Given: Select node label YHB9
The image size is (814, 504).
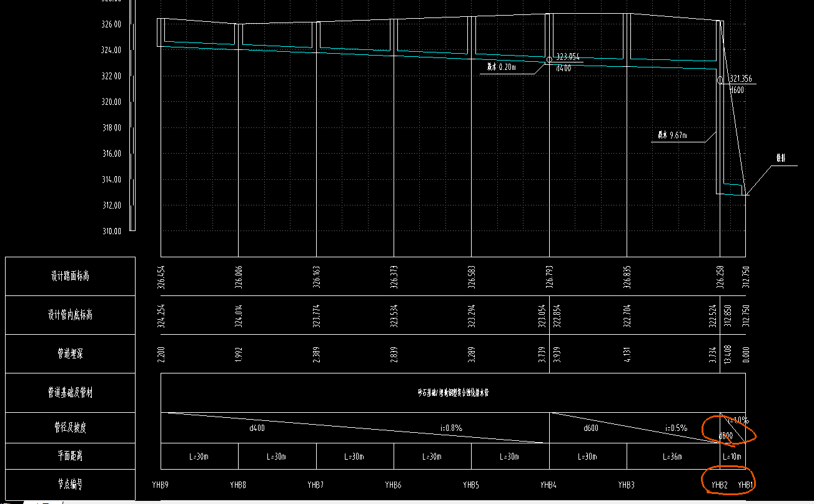Looking at the screenshot, I should click(161, 485).
